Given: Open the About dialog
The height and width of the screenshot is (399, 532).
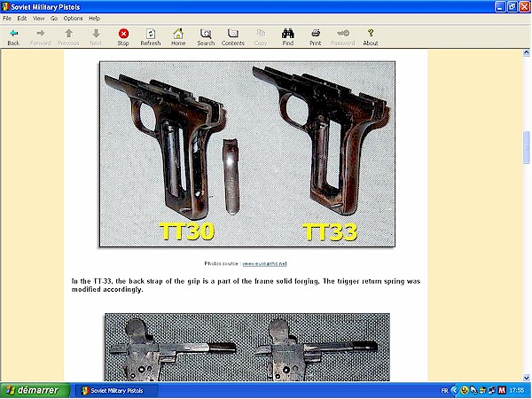Looking at the screenshot, I should 371,37.
